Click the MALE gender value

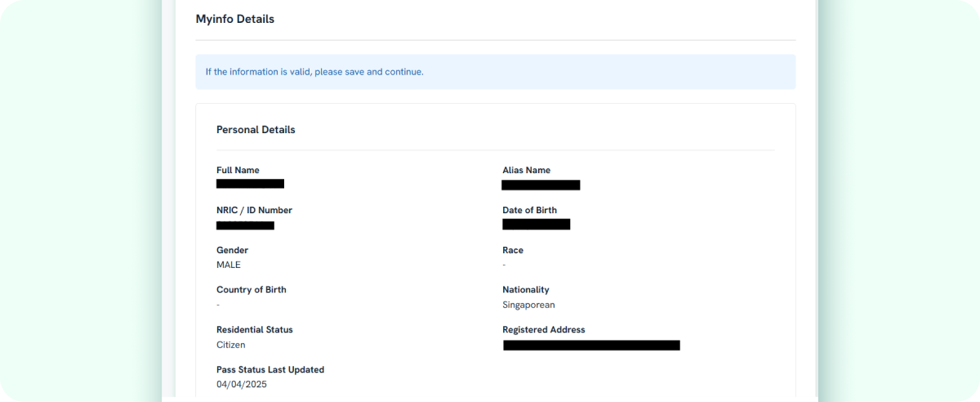pos(229,265)
